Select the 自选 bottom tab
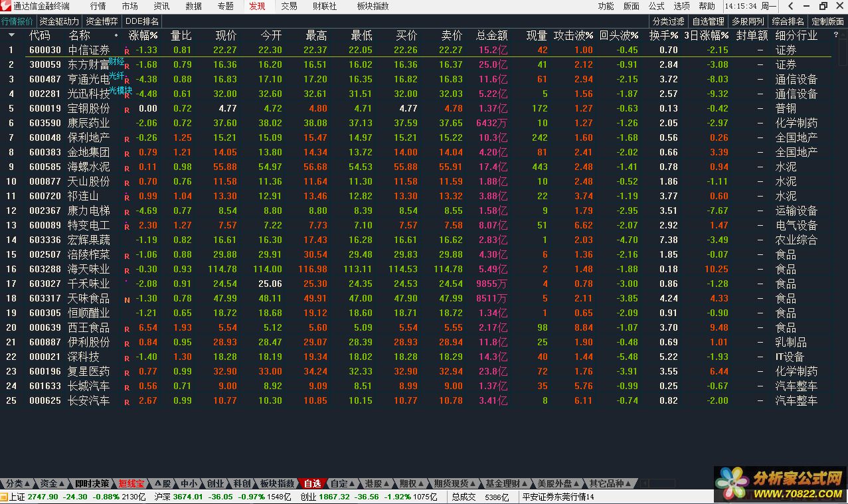Viewport: 848px width, 504px height. (x=312, y=483)
